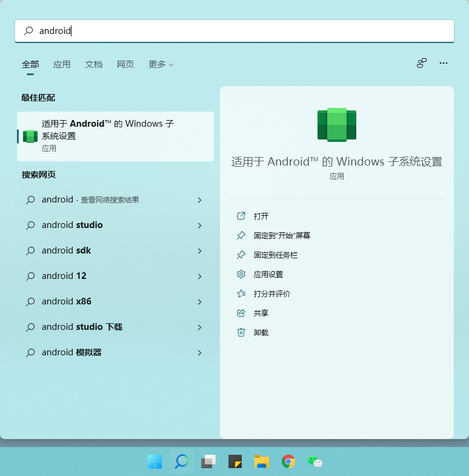Click the gear icon beside 应用设置

[241, 274]
